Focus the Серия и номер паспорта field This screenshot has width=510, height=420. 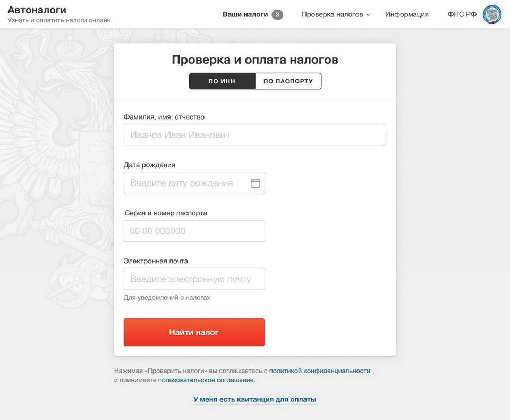pyautogui.click(x=194, y=231)
